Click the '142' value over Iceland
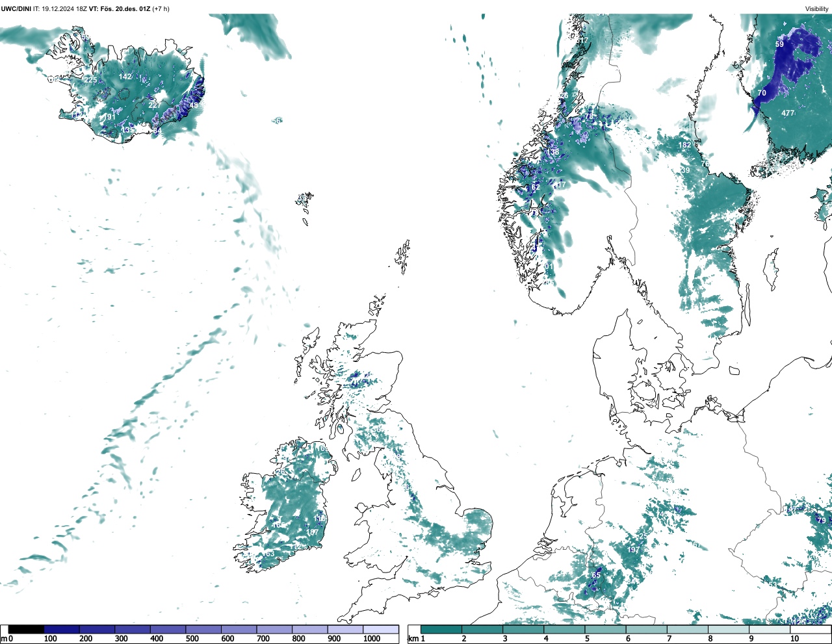Viewport: 832px width, 644px height. [125, 77]
